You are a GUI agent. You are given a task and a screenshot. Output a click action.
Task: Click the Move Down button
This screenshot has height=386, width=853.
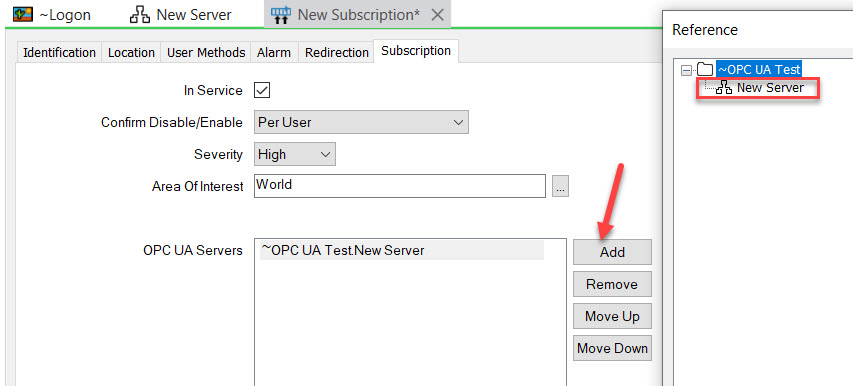coord(613,348)
